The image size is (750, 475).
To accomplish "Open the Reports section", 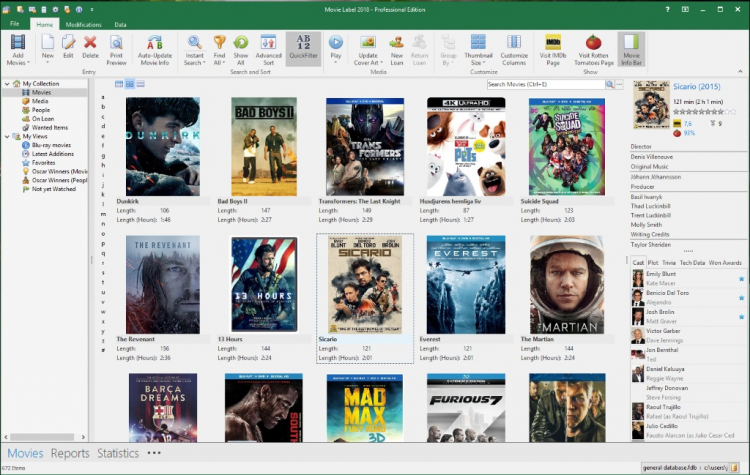I will (70, 453).
